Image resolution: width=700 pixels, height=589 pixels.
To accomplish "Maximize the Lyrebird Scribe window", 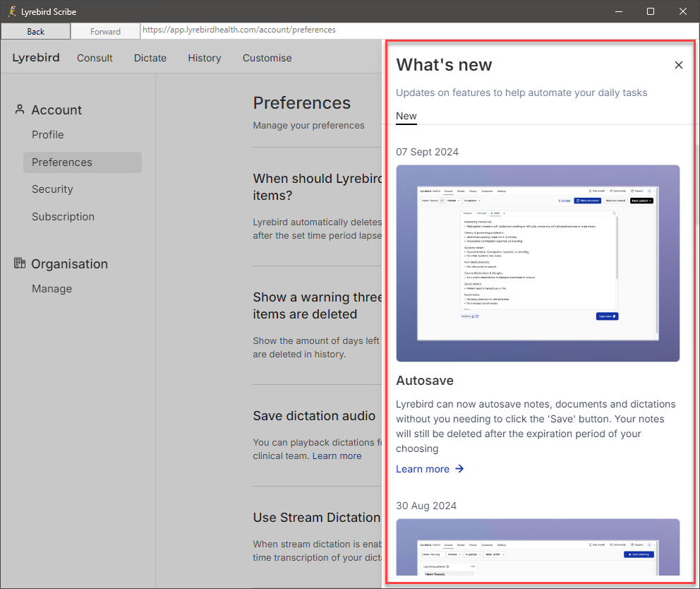I will (x=651, y=11).
